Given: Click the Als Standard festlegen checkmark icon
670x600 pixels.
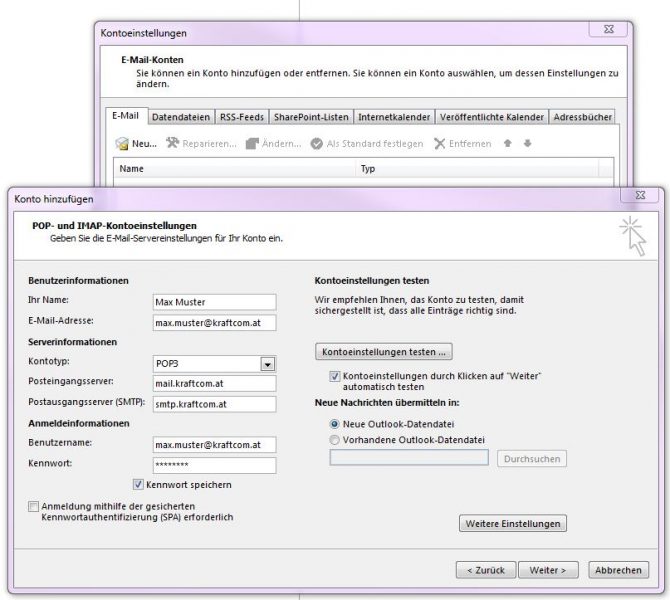Looking at the screenshot, I should [317, 144].
